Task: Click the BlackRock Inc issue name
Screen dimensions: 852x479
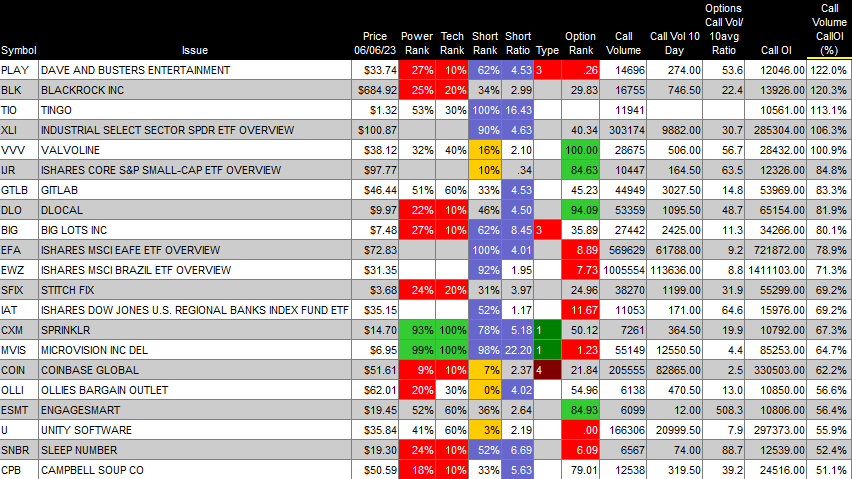Action: [82, 90]
